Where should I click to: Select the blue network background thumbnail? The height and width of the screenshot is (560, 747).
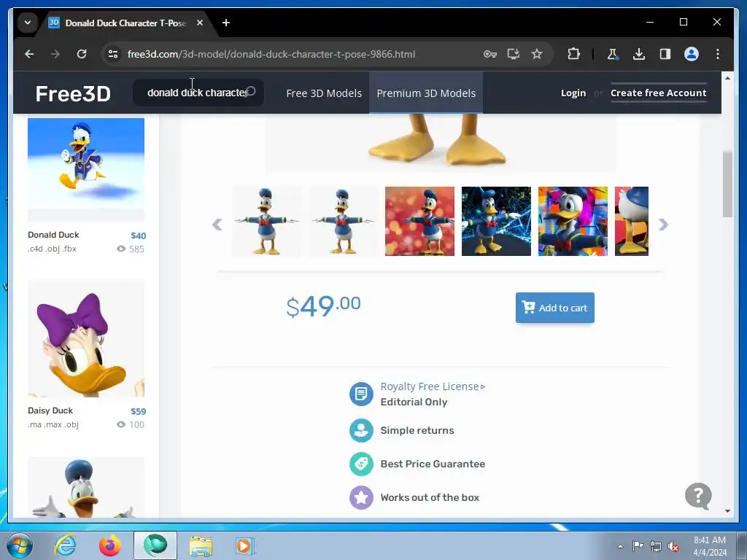[496, 222]
